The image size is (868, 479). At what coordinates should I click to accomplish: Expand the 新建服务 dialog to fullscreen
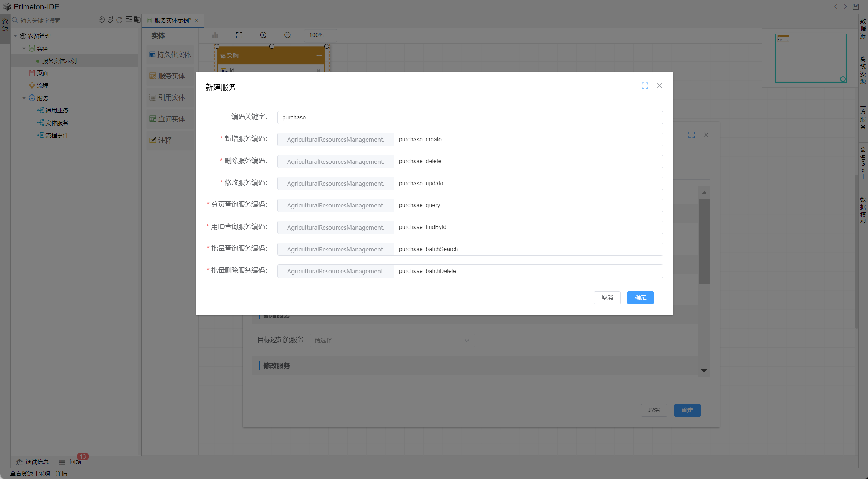(x=644, y=85)
